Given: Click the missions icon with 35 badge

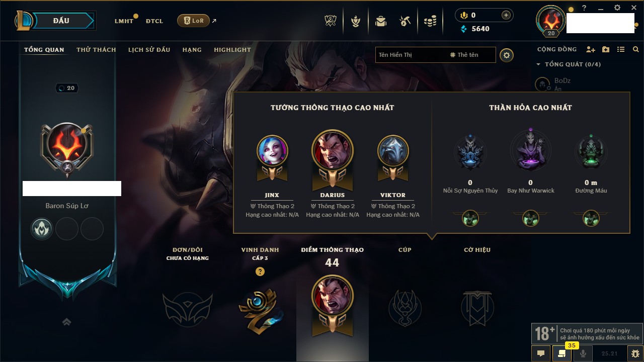Looking at the screenshot, I should click(x=562, y=353).
